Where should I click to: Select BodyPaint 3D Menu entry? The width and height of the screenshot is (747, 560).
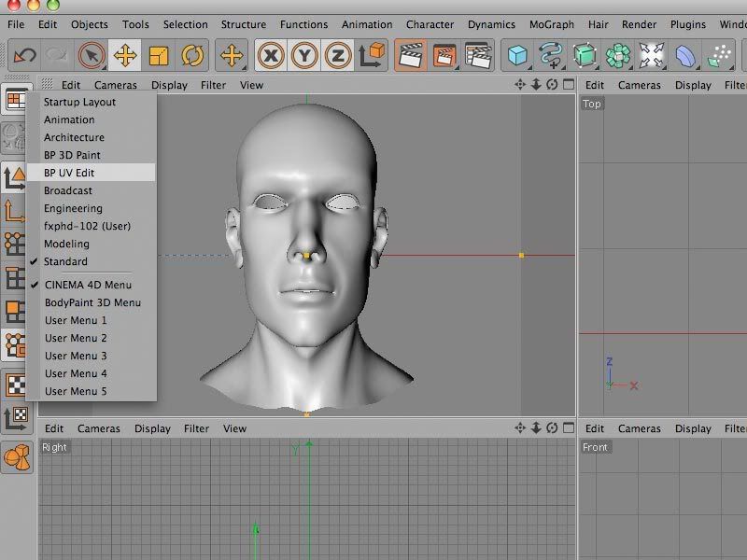[92, 302]
